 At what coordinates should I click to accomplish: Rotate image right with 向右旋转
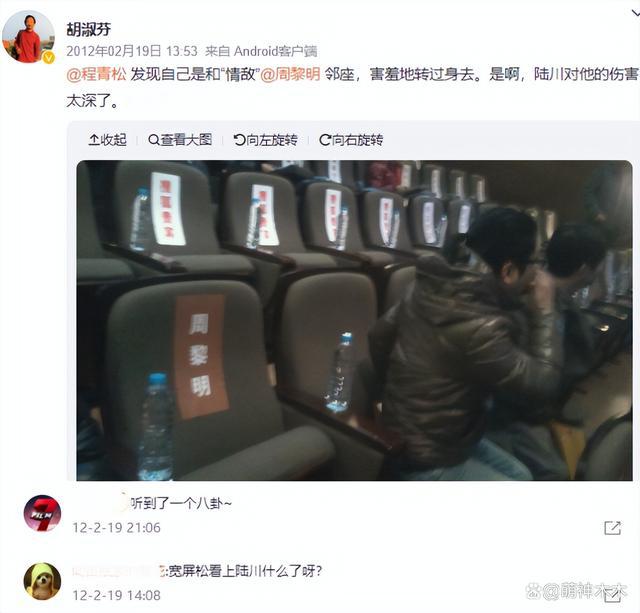pos(351,140)
